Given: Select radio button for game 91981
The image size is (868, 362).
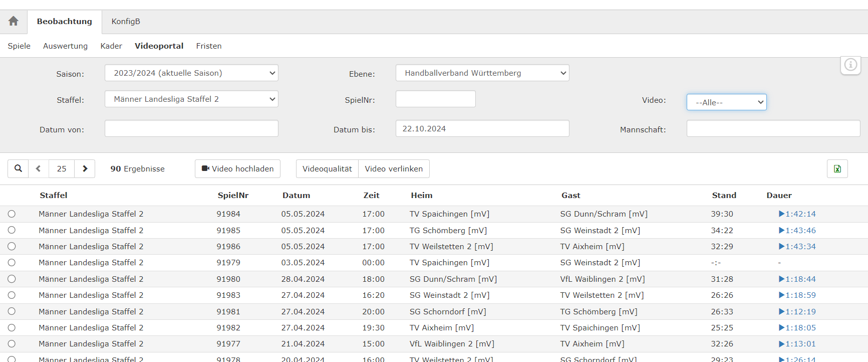Looking at the screenshot, I should click(12, 311).
